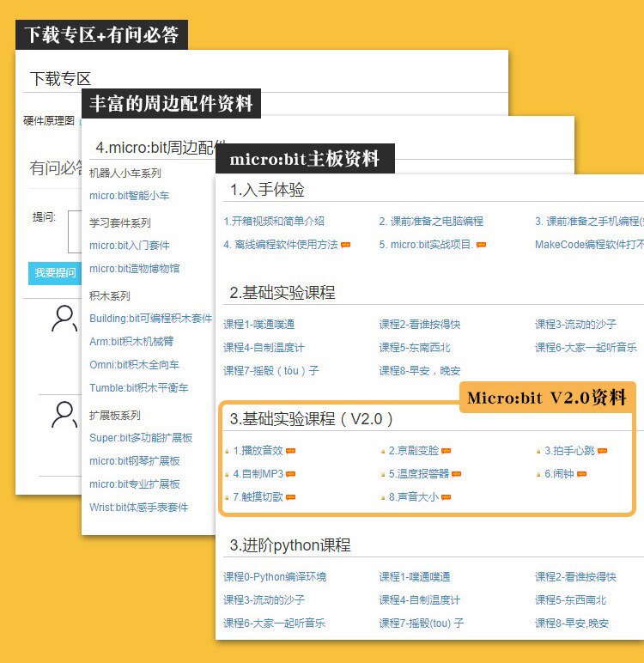This screenshot has height=663, width=644.
Task: Open micro:bit专业扩展板 link
Action: [x=134, y=484]
